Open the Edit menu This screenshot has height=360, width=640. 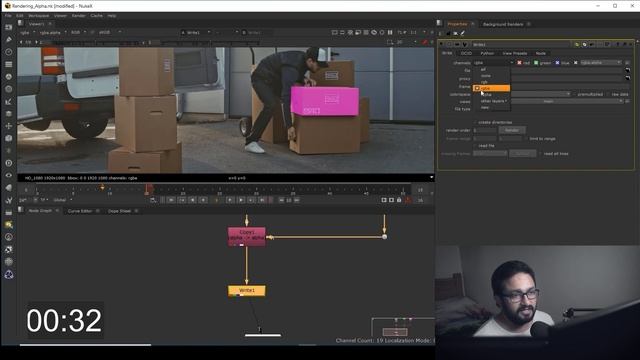[20, 16]
